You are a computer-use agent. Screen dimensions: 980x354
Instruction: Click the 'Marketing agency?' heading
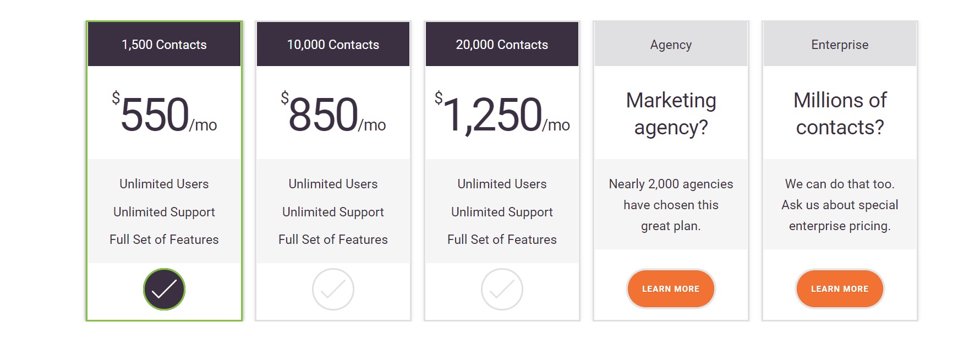[x=671, y=114]
